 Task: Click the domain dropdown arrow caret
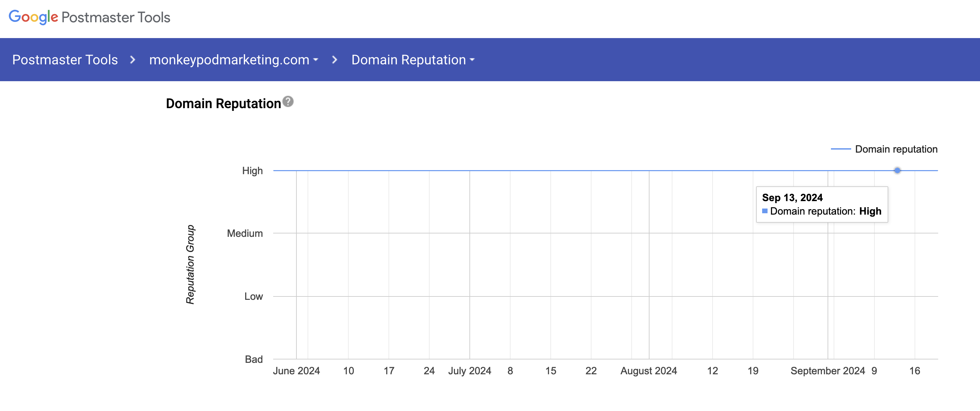click(x=315, y=60)
